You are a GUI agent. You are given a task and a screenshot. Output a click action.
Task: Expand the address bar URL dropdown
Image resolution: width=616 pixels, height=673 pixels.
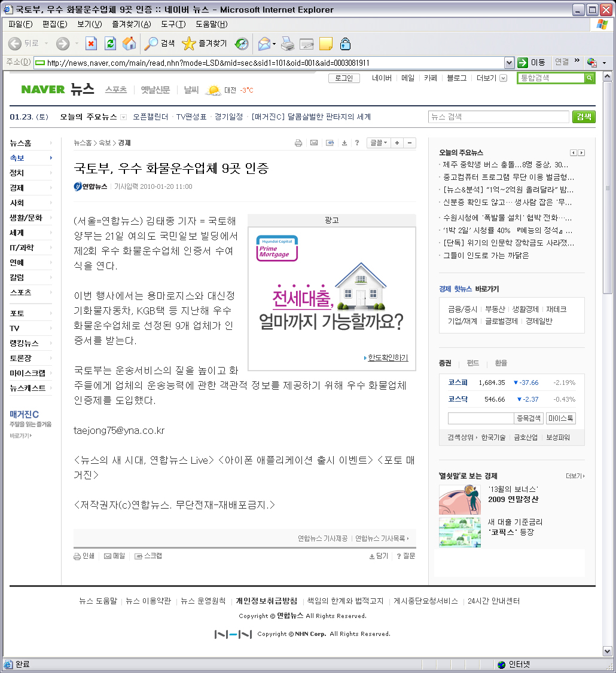[x=509, y=63]
